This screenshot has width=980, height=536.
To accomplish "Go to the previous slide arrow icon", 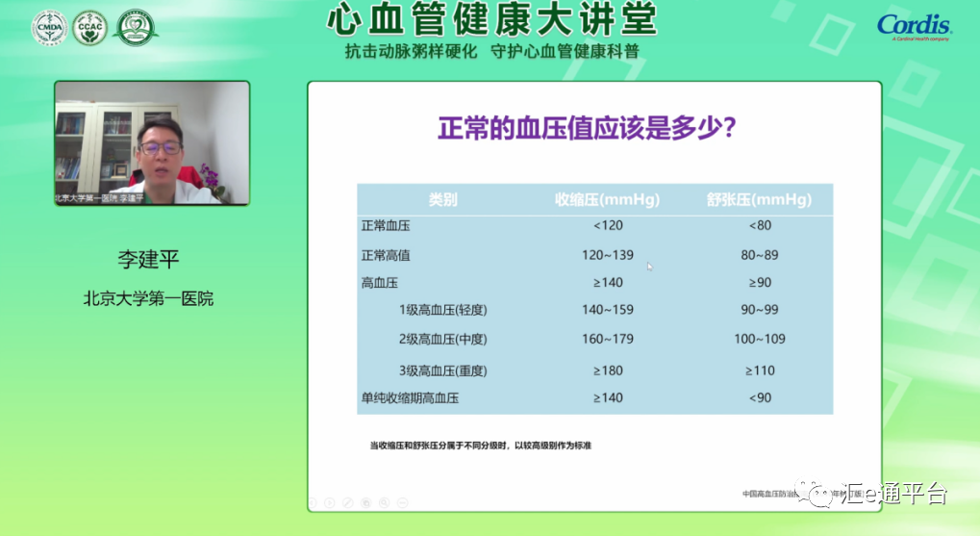I will click(x=313, y=503).
